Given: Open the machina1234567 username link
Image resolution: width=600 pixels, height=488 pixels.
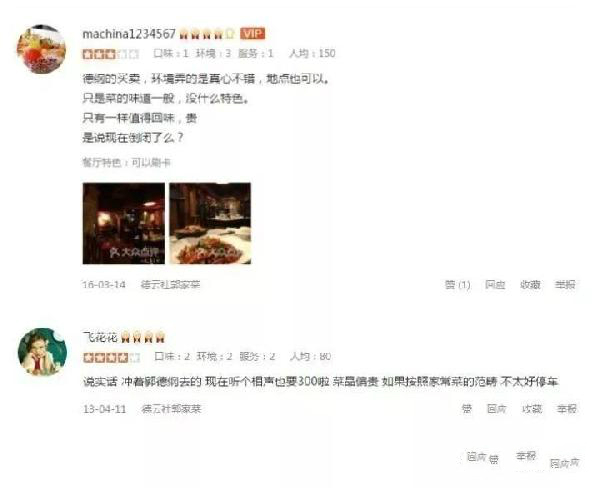Looking at the screenshot, I should tap(129, 34).
